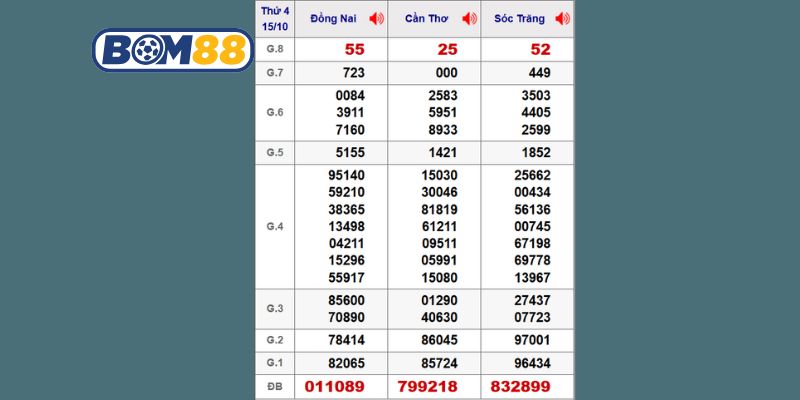Select G.6 number 0084
The height and width of the screenshot is (400, 800).
(x=350, y=96)
